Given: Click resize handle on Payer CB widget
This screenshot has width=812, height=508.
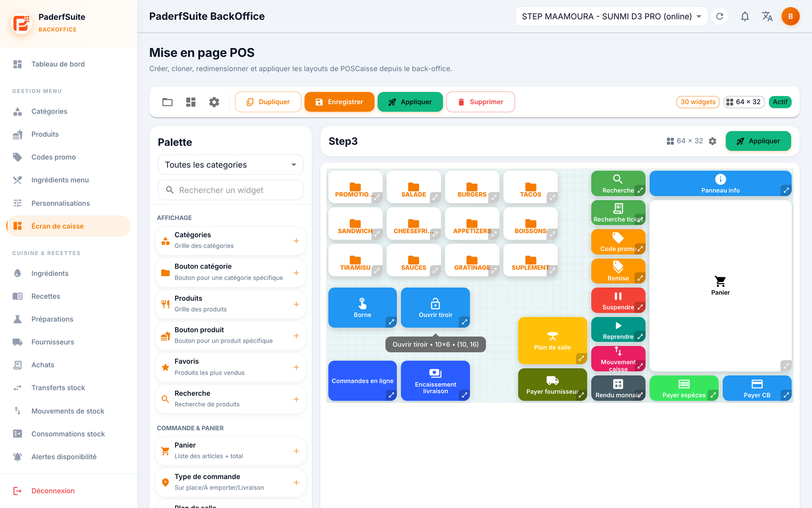Looking at the screenshot, I should (786, 395).
